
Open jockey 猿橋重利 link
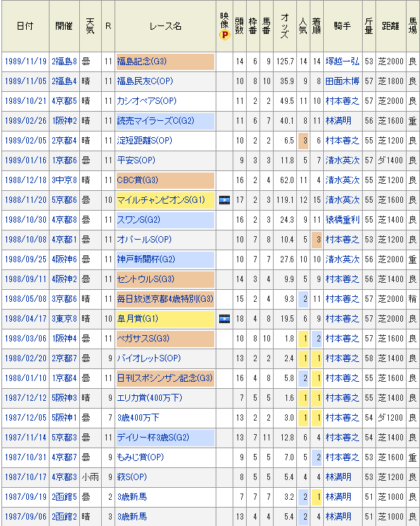pyautogui.click(x=342, y=220)
